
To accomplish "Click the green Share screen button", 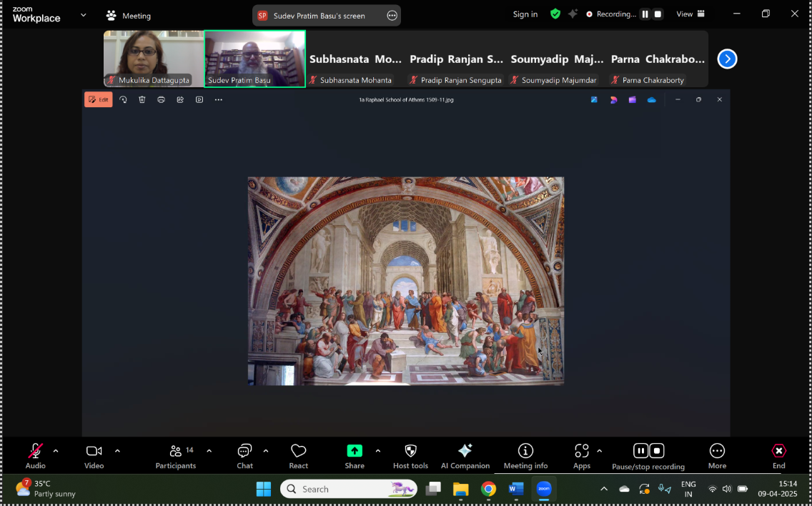I will [x=355, y=456].
